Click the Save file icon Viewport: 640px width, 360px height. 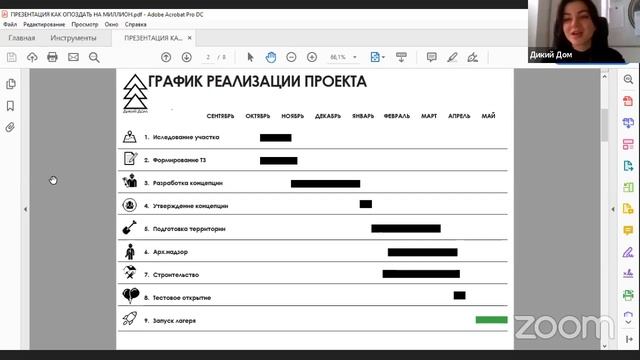(x=11, y=57)
